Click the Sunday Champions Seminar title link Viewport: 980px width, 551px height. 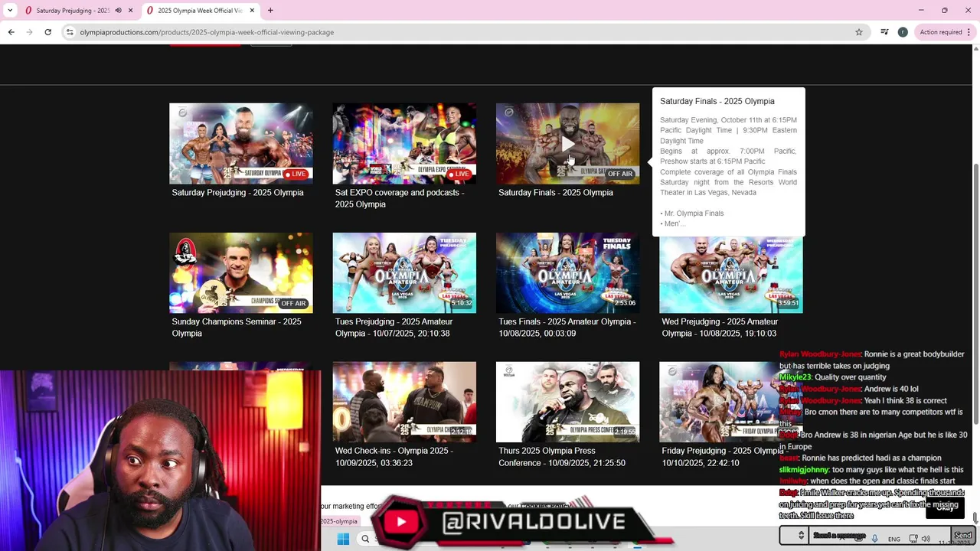click(237, 328)
